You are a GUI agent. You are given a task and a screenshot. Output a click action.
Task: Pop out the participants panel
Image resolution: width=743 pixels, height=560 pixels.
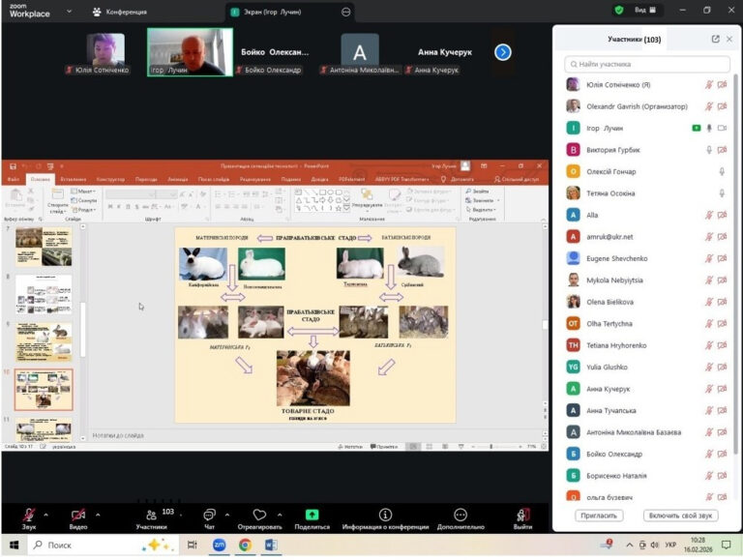point(715,40)
